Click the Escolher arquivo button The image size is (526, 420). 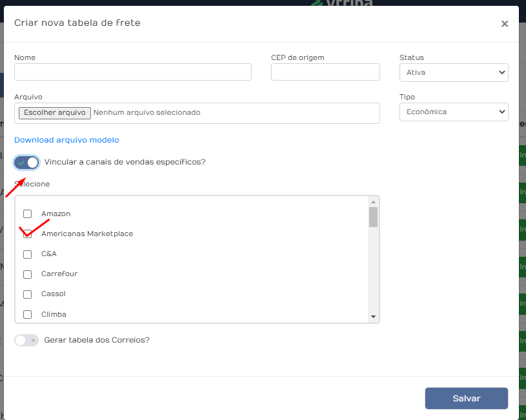click(x=55, y=113)
